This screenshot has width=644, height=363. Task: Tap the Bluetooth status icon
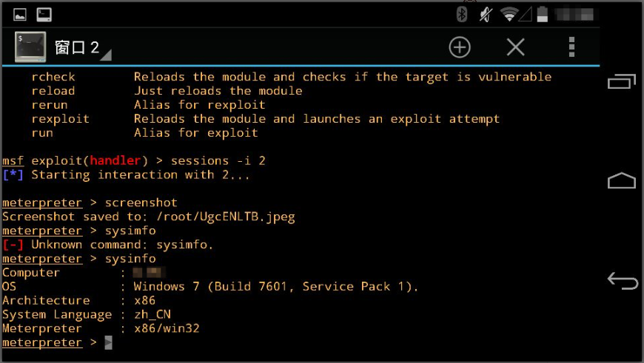point(462,14)
